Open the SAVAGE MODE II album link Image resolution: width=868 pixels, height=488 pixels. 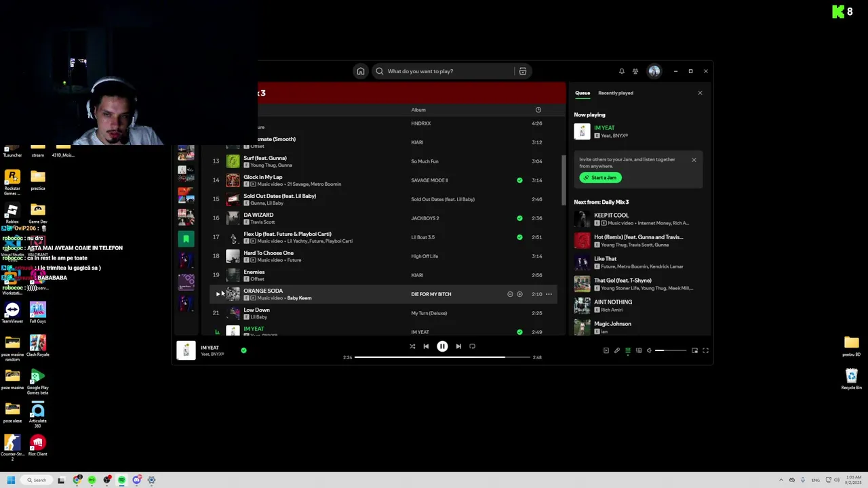(x=429, y=180)
